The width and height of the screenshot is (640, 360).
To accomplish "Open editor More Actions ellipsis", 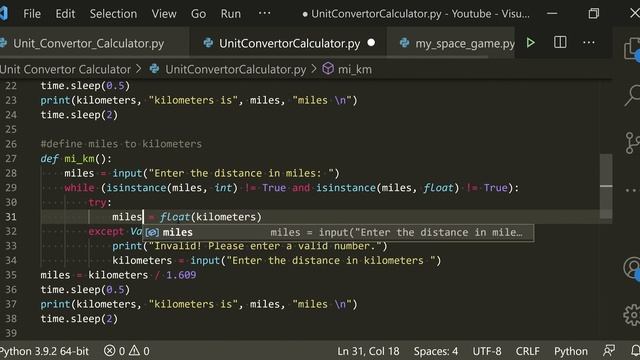I will click(589, 42).
